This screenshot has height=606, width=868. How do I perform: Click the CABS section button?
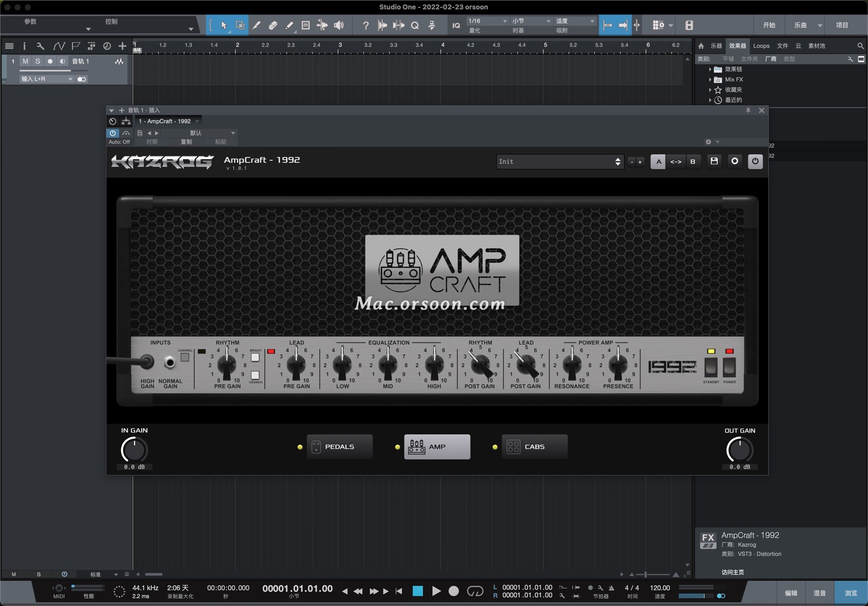pos(534,447)
